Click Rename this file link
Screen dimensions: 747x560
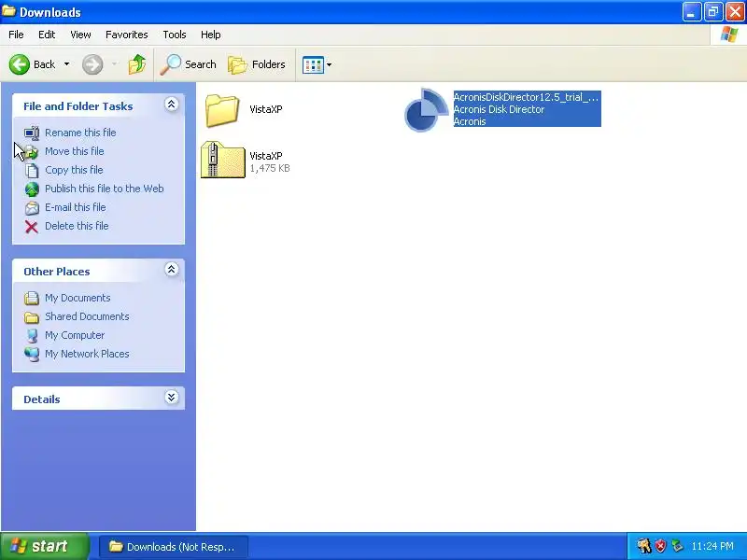pyautogui.click(x=80, y=133)
